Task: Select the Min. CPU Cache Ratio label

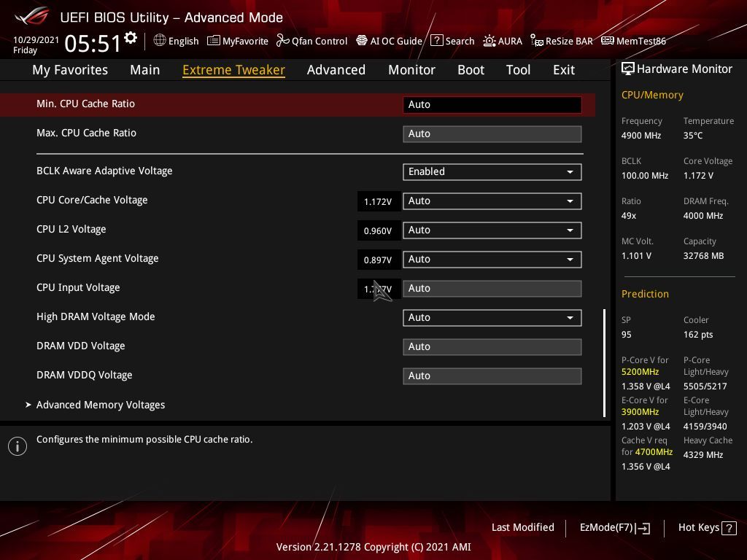Action: [86, 104]
